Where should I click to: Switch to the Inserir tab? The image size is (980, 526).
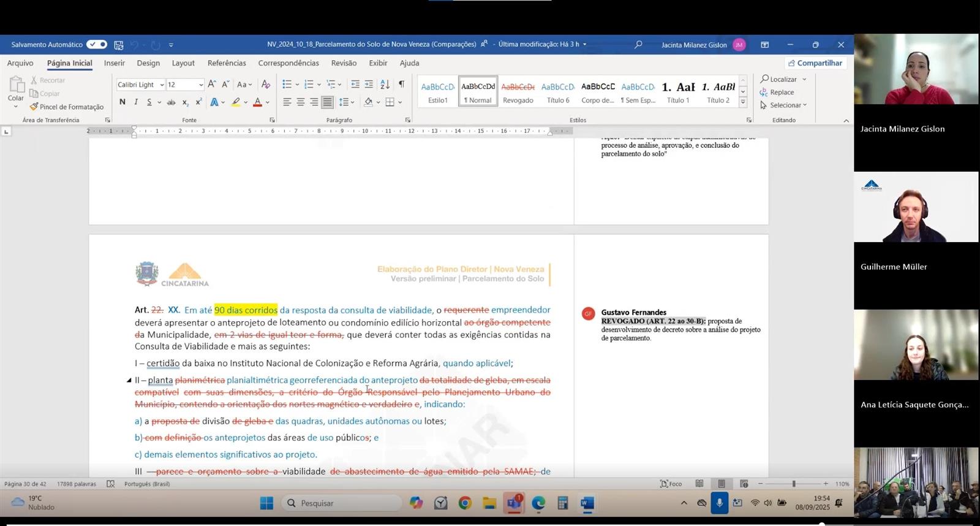pos(114,63)
